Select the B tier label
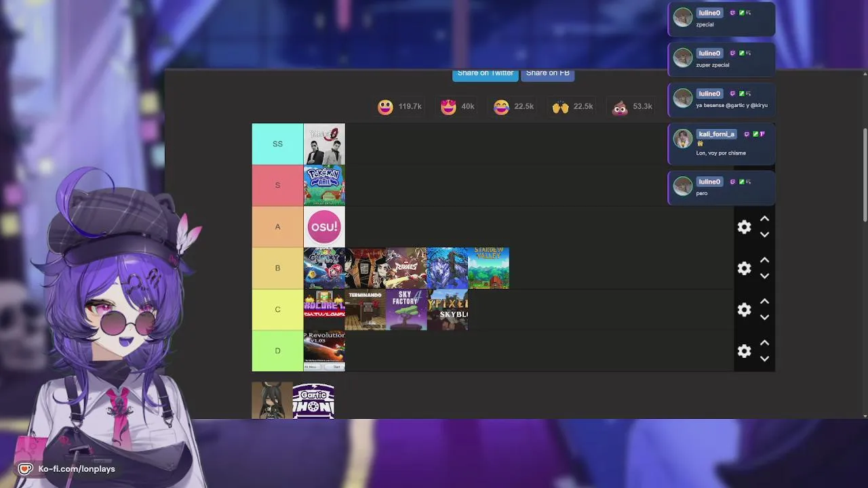Screen dimensions: 868x488 (x=277, y=268)
